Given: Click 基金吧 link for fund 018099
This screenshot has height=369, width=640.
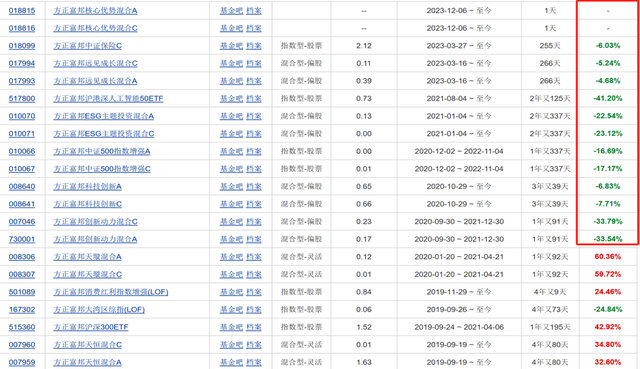Looking at the screenshot, I should (231, 46).
